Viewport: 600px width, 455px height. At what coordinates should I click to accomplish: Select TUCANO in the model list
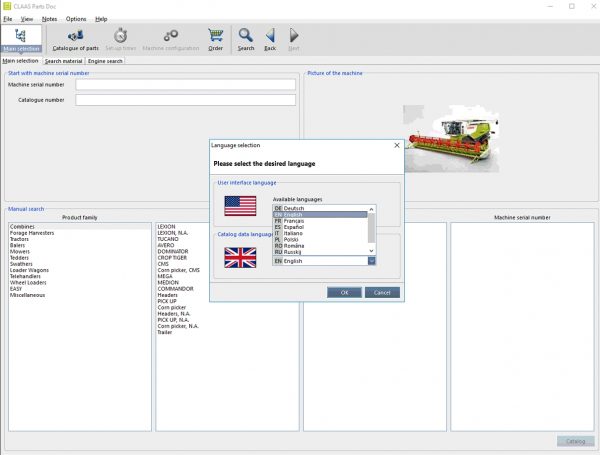coord(168,239)
